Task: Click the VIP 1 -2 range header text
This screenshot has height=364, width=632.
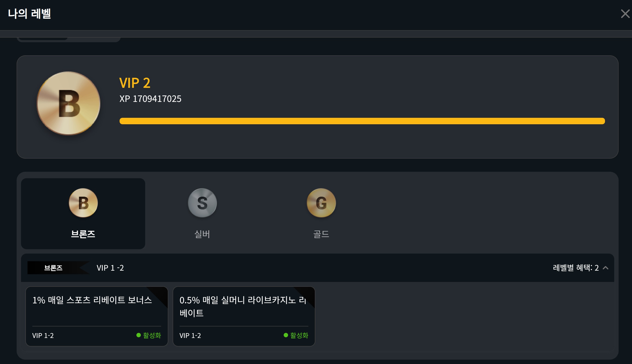Action: coord(110,268)
